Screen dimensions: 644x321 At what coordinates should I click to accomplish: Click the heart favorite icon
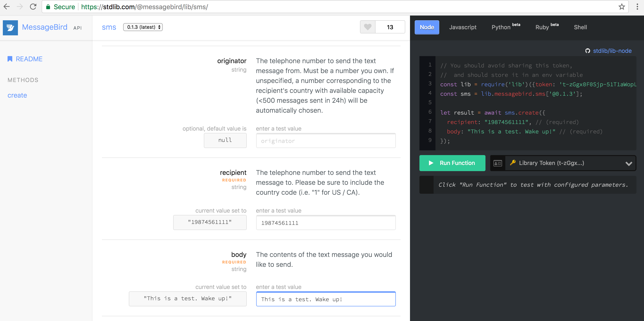pyautogui.click(x=368, y=27)
